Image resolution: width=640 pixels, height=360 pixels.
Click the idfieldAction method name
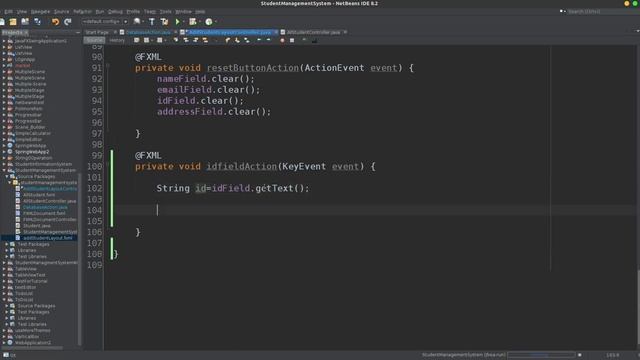click(241, 166)
